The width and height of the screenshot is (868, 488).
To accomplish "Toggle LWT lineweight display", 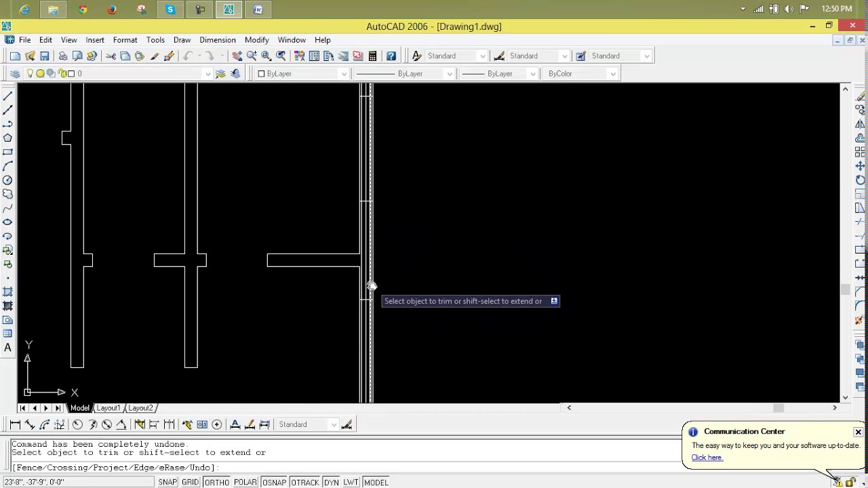I will [x=351, y=483].
